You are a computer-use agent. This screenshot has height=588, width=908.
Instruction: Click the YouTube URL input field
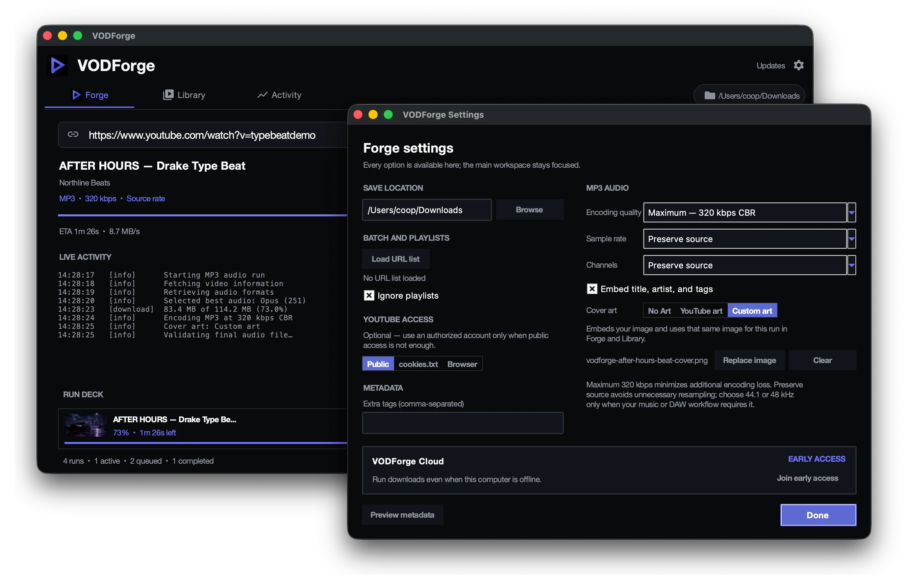point(203,135)
